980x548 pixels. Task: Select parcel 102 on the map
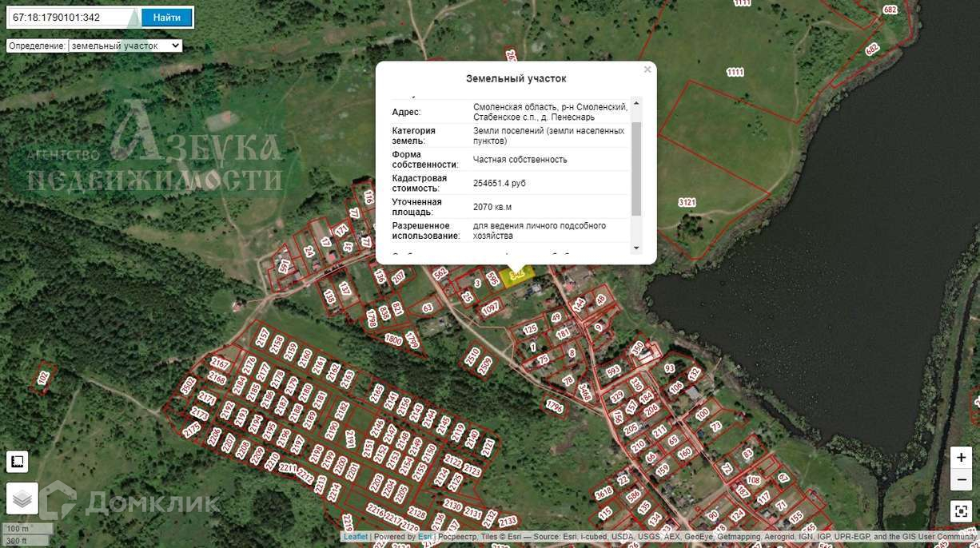[x=43, y=378]
